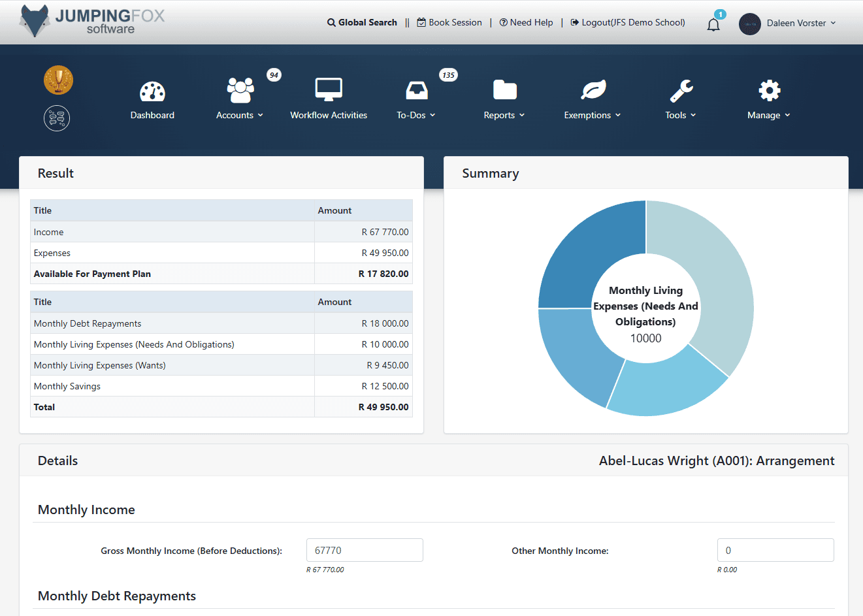Screen dimensions: 863x616
Task: Click the Need Help question icon
Action: (x=503, y=22)
